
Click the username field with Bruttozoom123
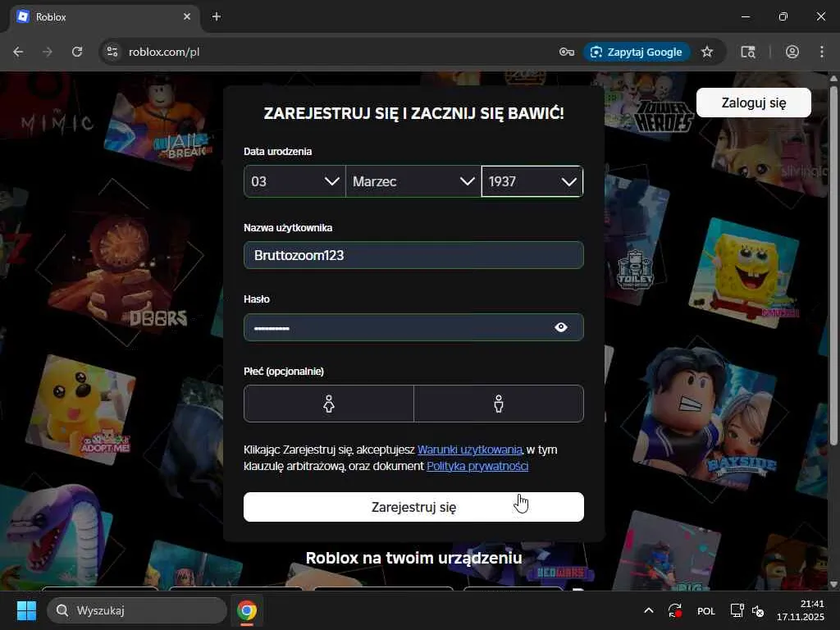413,255
